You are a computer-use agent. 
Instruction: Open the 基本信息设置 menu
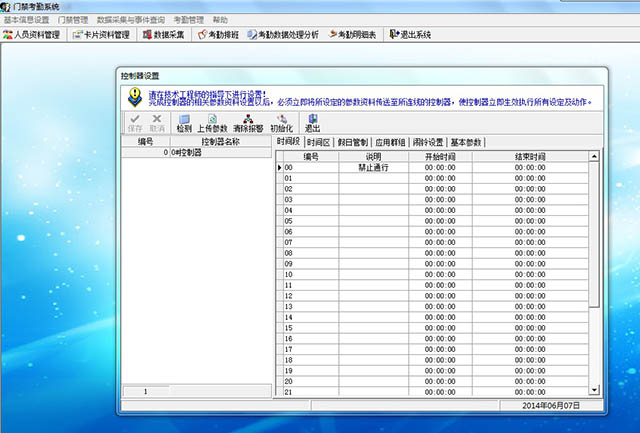coord(27,19)
